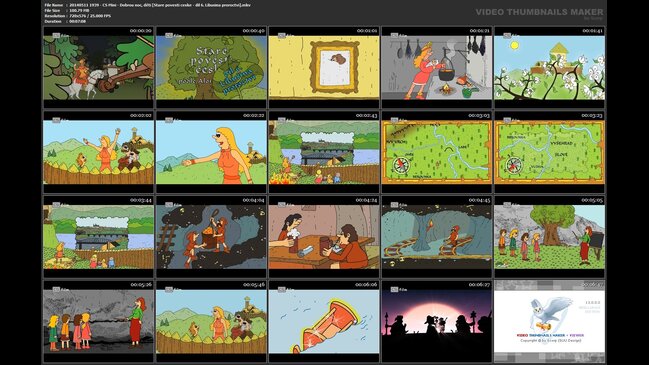Open the owl logo Video Thumbnails Maker thumbnail
The image size is (649, 365).
[550, 322]
